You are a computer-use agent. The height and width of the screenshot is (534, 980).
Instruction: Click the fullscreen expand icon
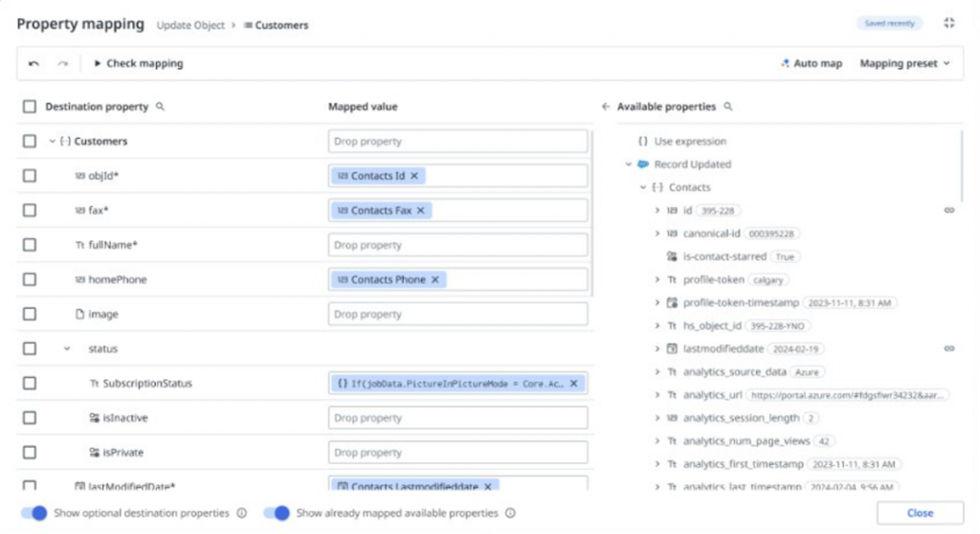pos(948,23)
